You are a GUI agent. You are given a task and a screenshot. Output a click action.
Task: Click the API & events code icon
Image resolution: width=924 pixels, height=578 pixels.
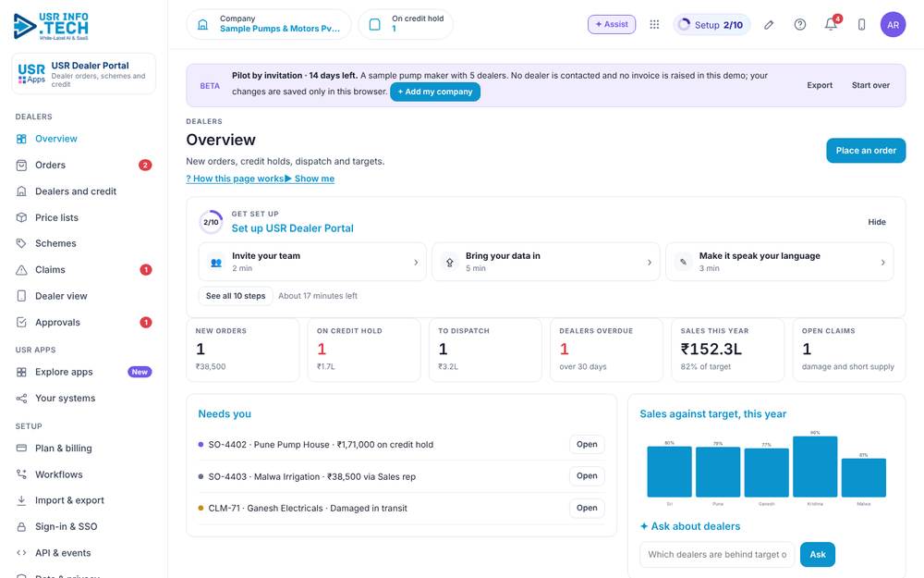[x=21, y=553]
